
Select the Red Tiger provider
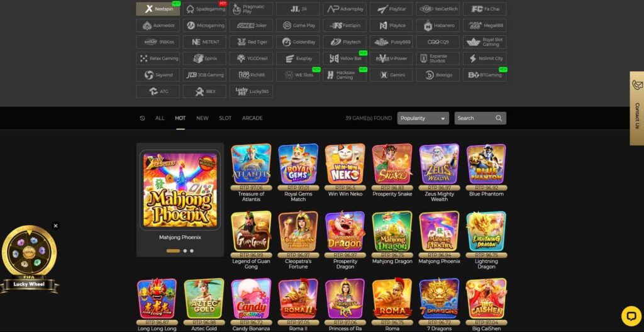click(251, 42)
